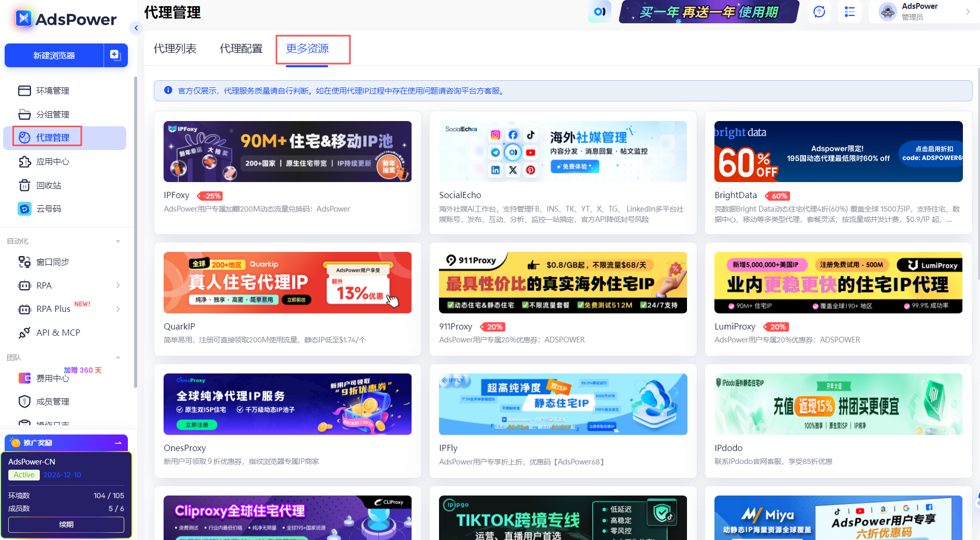The height and width of the screenshot is (540, 980).
Task: Click the sync/refresh icon in the header
Action: point(819,11)
